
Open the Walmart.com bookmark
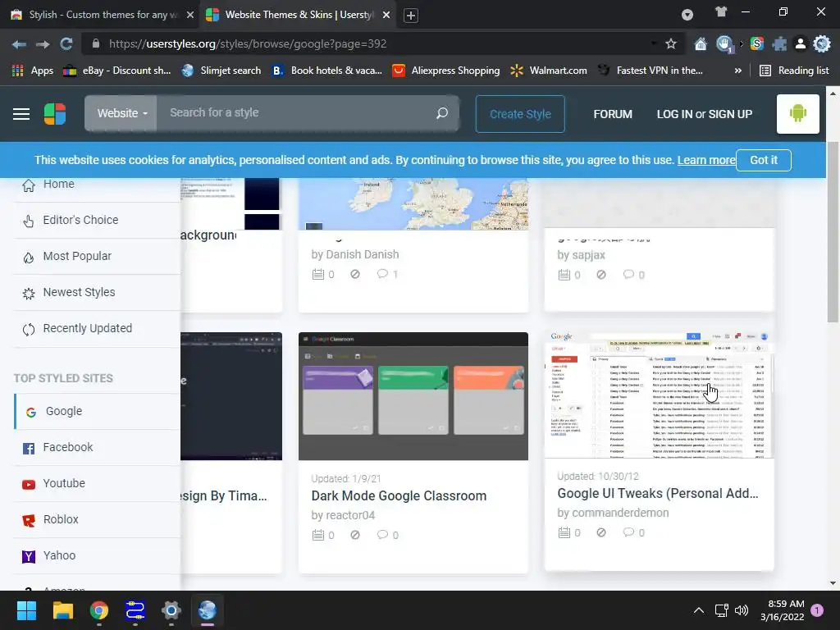[x=549, y=71]
